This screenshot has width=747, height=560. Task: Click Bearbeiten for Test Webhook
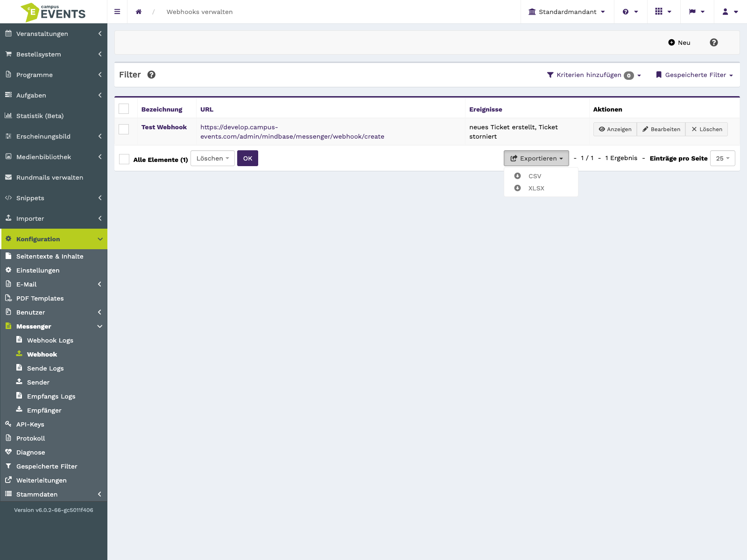point(661,129)
